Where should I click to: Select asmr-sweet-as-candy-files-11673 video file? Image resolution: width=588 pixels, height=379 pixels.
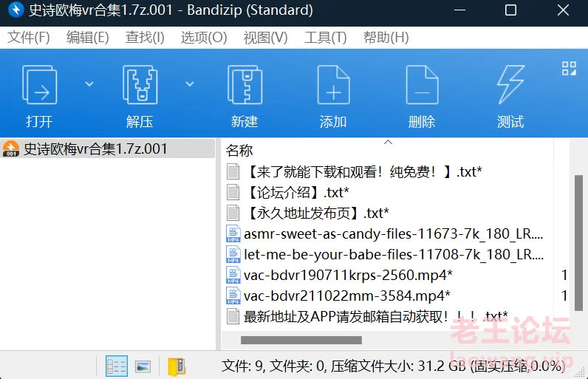[394, 234]
